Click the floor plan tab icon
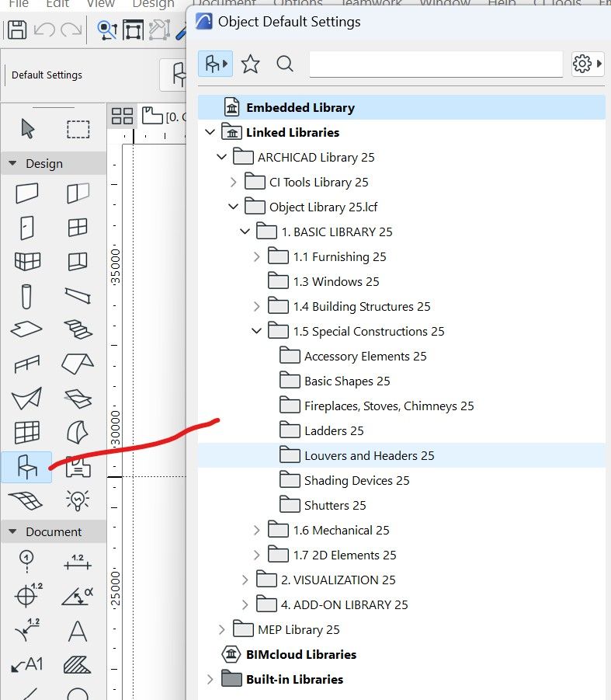Viewport: 611px width, 700px height. 152,116
